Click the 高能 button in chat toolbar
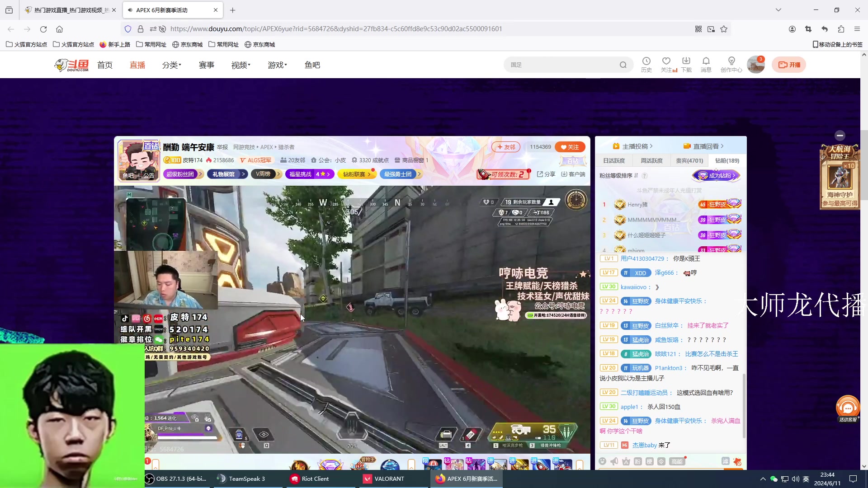Viewport: 868px width, 488px height. tap(677, 461)
